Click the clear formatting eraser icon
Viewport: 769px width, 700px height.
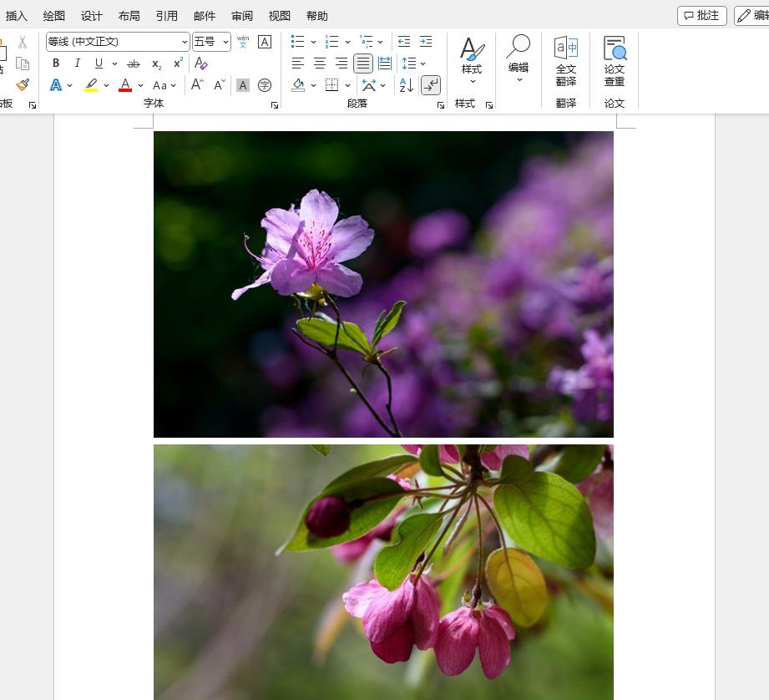click(x=200, y=63)
